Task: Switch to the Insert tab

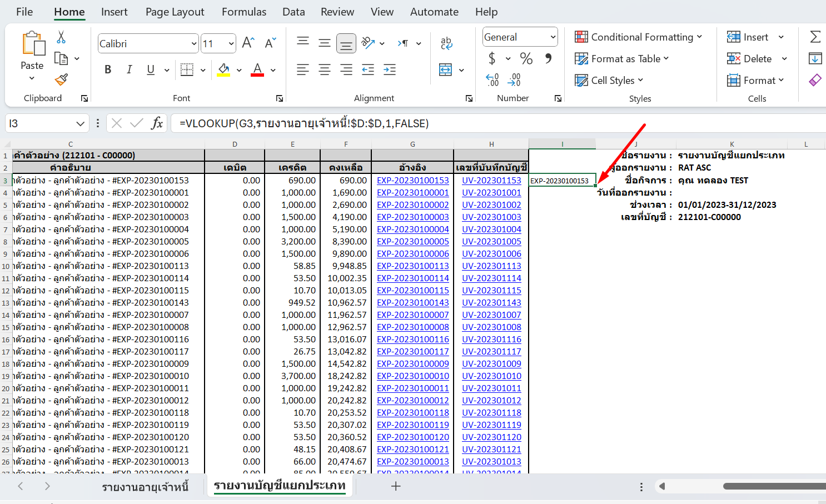Action: pos(114,12)
